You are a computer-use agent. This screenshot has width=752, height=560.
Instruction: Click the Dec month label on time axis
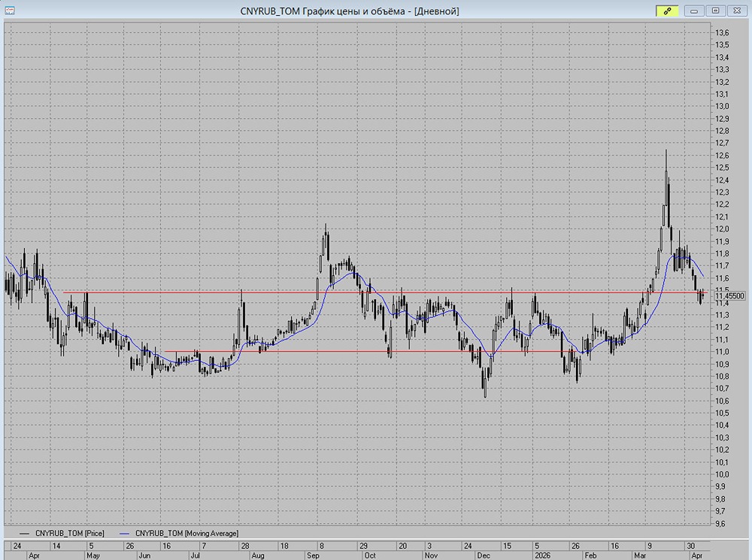(x=481, y=555)
